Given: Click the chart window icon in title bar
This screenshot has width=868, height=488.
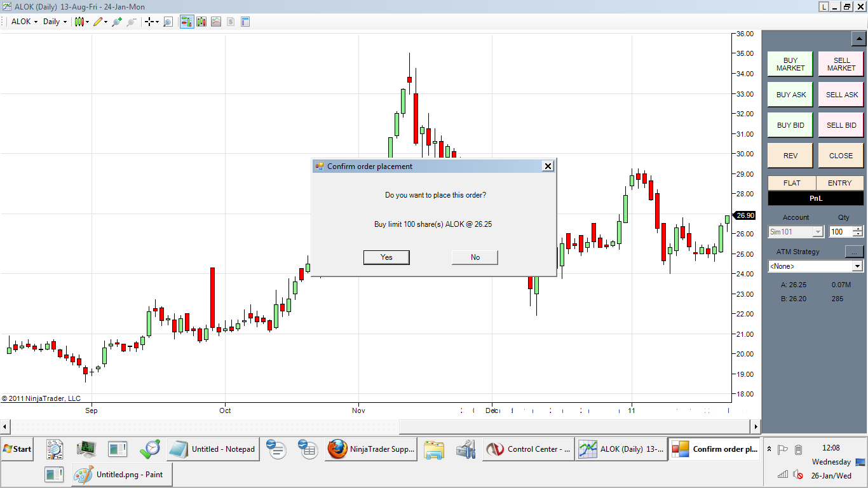Looking at the screenshot, I should (6, 6).
